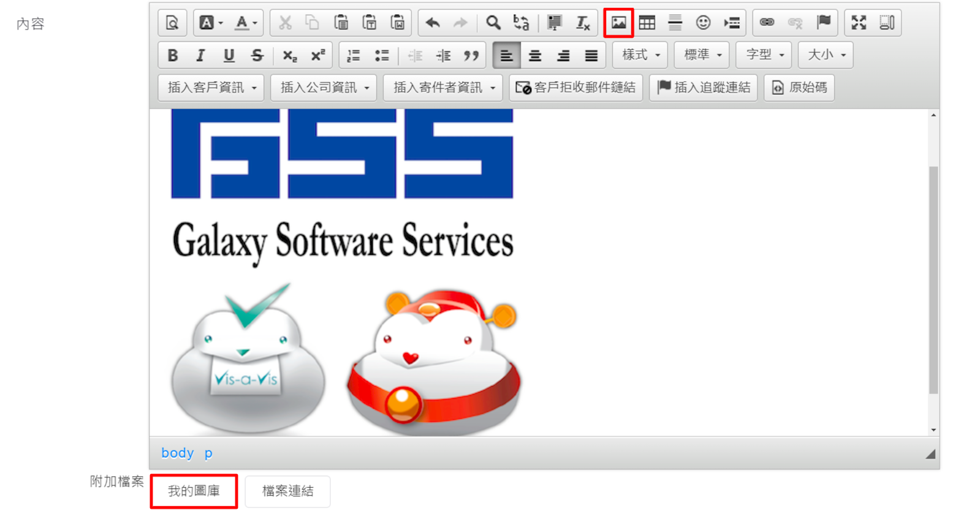The image size is (980, 516).
Task: Open the 插入客戶資訊 dropdown
Action: [211, 88]
